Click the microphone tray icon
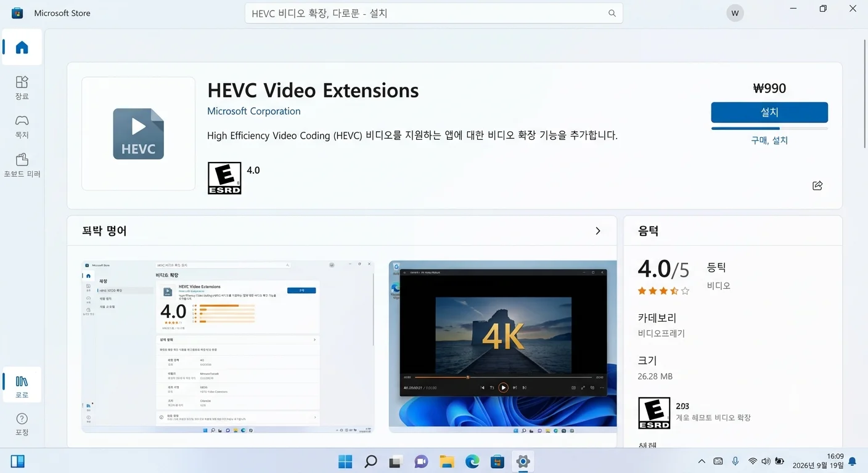Screen dimensions: 868x473 point(735,461)
